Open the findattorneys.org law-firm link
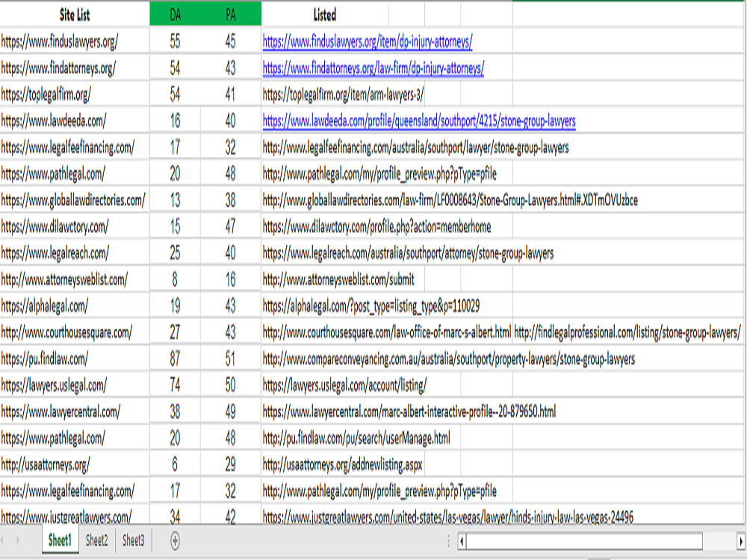Screen dimensions: 747x560 click(373, 69)
